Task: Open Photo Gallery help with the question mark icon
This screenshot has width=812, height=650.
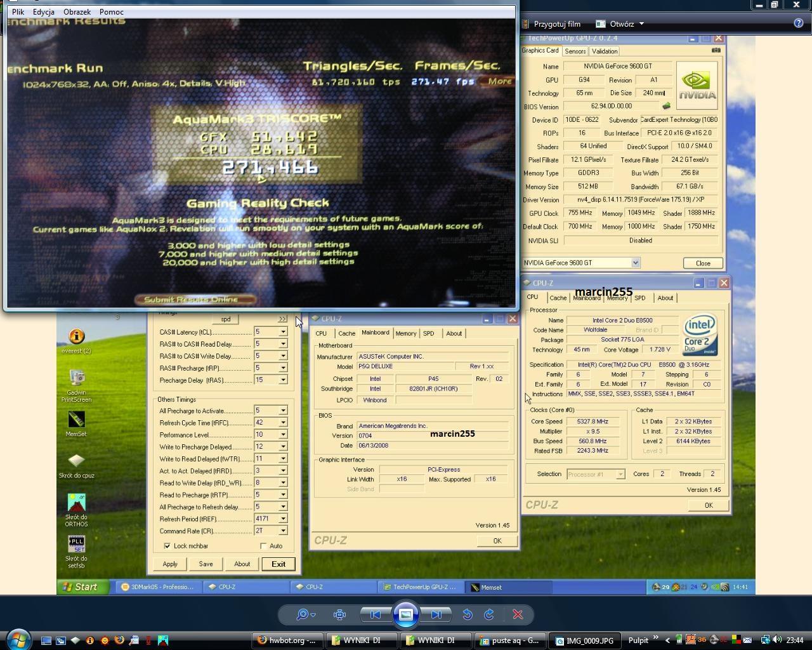Action: pos(799,23)
